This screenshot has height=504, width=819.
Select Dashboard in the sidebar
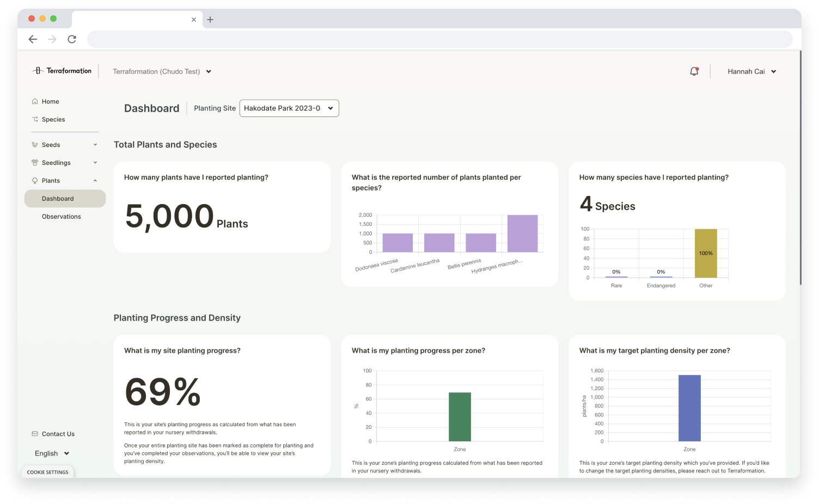[x=58, y=199]
